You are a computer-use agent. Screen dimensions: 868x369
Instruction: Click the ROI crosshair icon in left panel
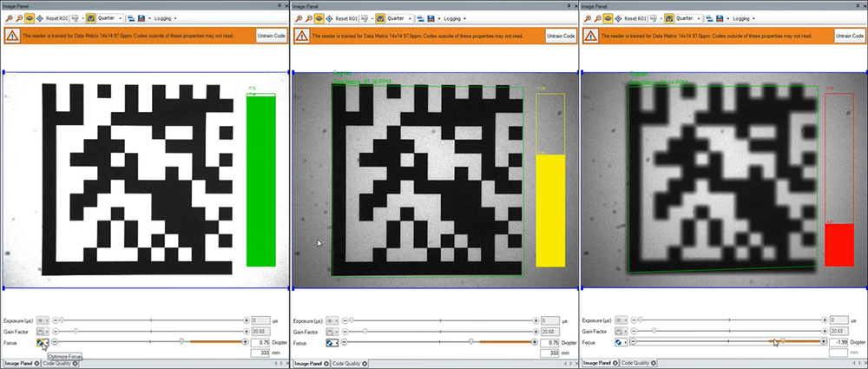[x=40, y=18]
